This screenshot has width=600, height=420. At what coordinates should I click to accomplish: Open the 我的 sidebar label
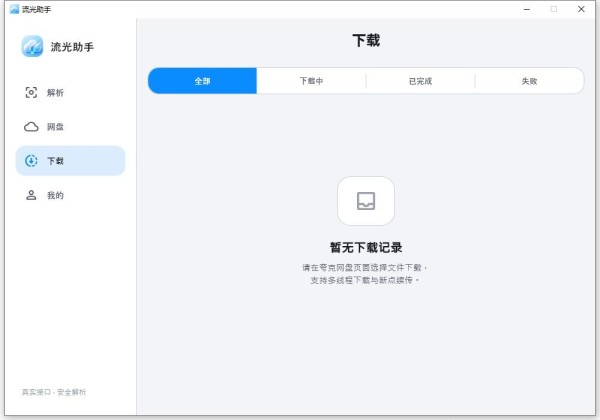[x=55, y=195]
